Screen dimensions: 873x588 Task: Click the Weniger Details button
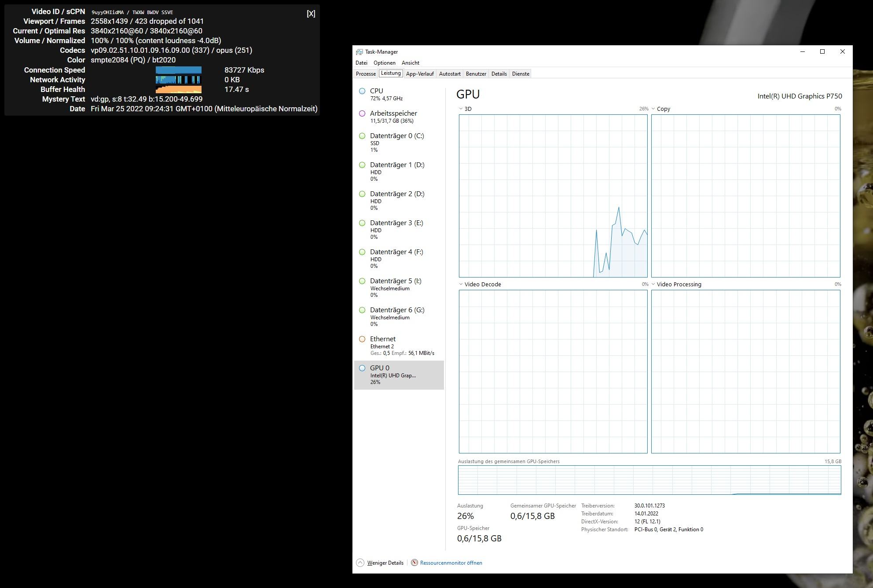tap(385, 563)
